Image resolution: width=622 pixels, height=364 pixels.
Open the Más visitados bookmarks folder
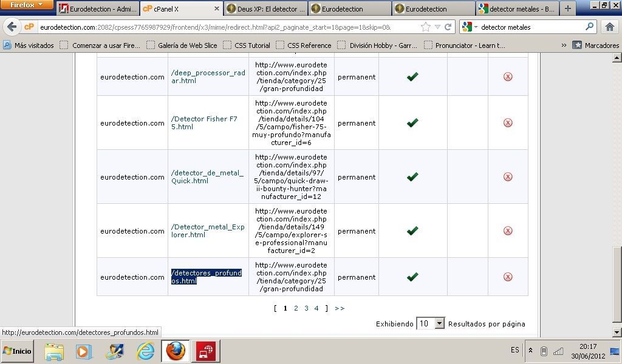click(29, 45)
